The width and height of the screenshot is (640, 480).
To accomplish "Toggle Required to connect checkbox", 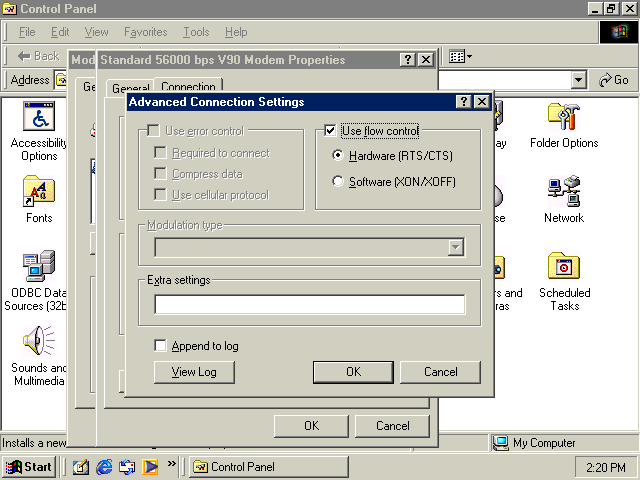I will [160, 153].
